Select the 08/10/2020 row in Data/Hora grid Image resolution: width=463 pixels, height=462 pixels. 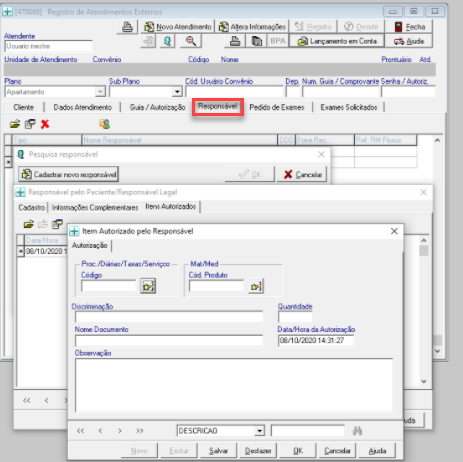click(x=46, y=251)
